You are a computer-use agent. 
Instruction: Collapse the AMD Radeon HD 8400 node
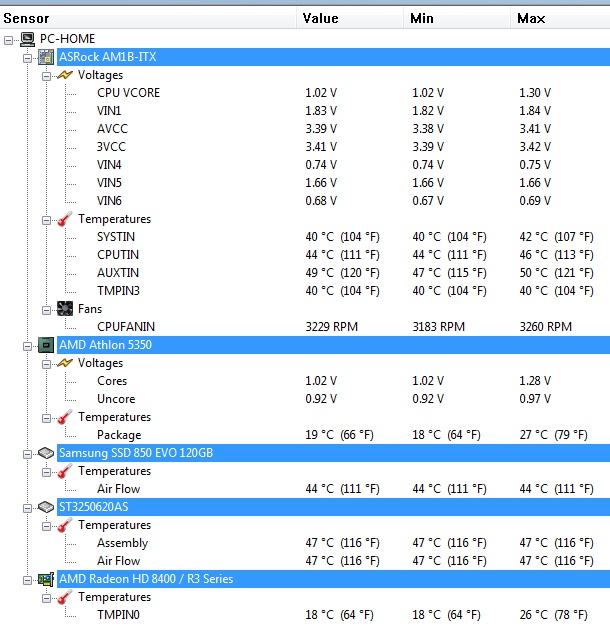pyautogui.click(x=27, y=581)
